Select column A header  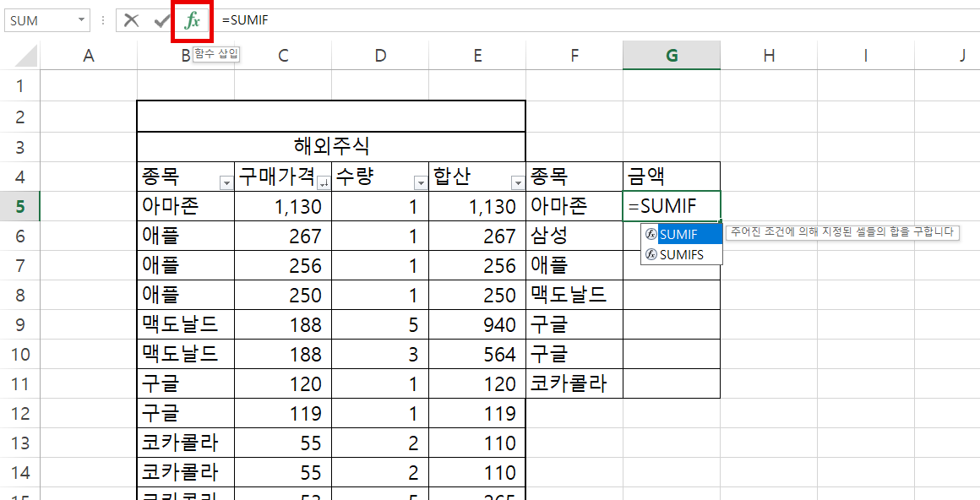(x=89, y=56)
